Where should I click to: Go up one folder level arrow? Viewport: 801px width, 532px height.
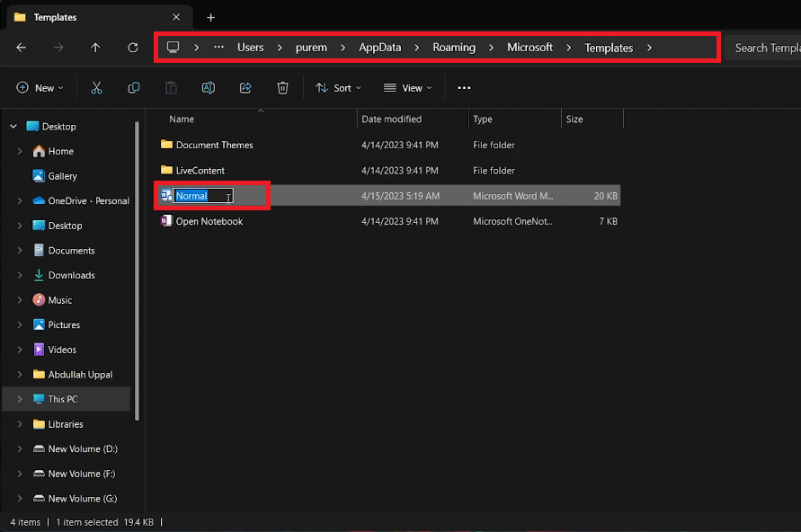click(95, 48)
